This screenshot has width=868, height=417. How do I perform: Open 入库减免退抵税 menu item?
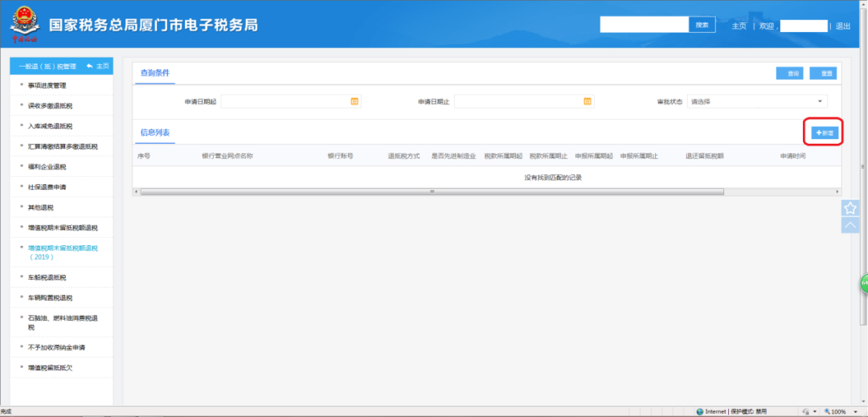(51, 126)
